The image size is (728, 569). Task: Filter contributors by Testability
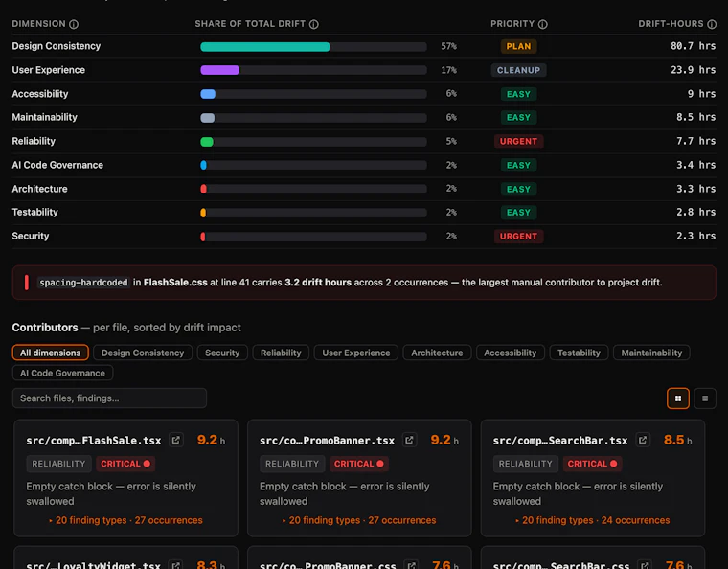coord(579,353)
